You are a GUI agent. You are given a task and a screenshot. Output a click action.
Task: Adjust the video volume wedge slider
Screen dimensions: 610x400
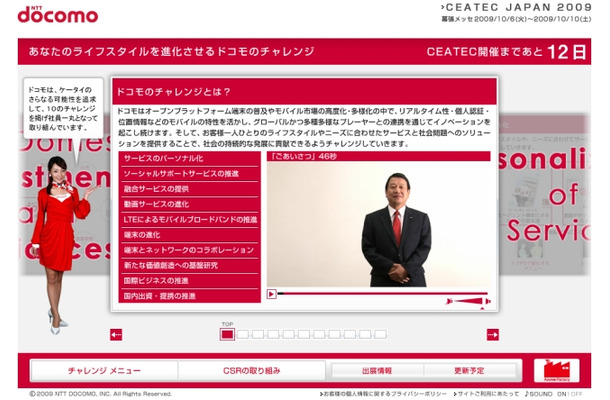(x=468, y=301)
